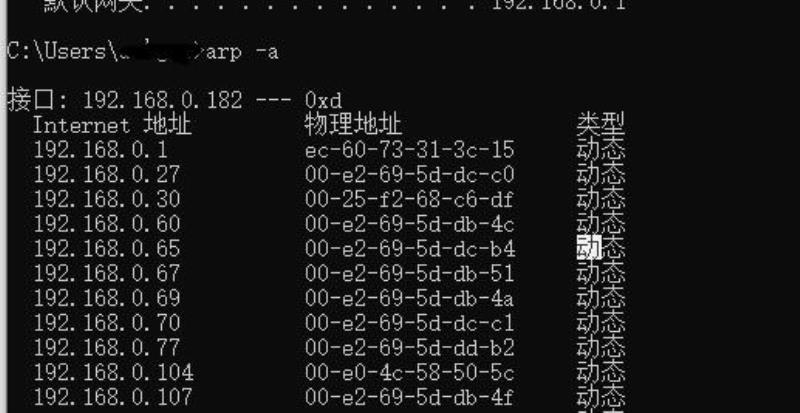This screenshot has height=413, width=800.
Task: Click the interface address 192.168.0.182
Action: pos(162,101)
